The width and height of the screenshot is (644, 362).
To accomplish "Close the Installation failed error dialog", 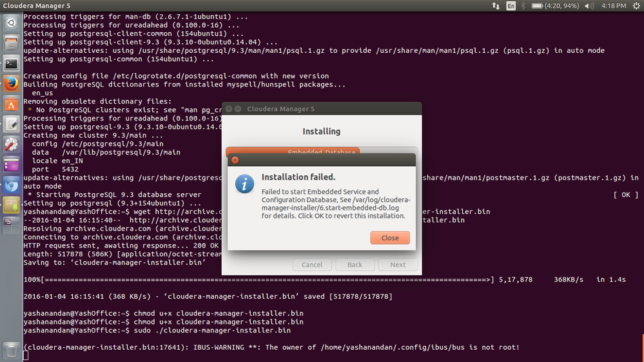I will click(x=390, y=238).
